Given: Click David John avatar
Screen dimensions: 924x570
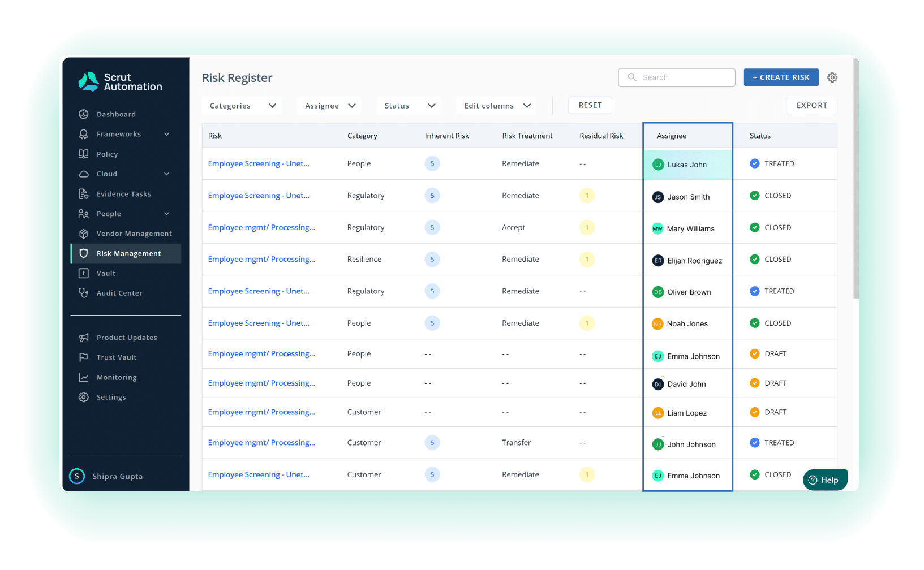Looking at the screenshot, I should (658, 384).
